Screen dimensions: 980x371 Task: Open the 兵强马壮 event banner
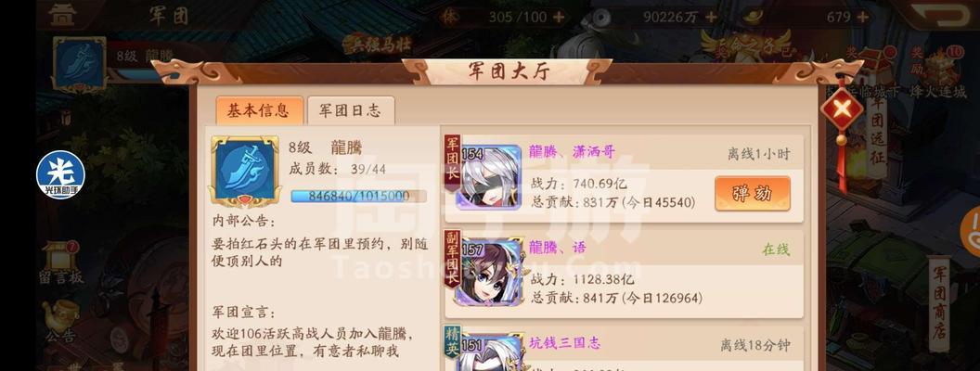click(377, 45)
